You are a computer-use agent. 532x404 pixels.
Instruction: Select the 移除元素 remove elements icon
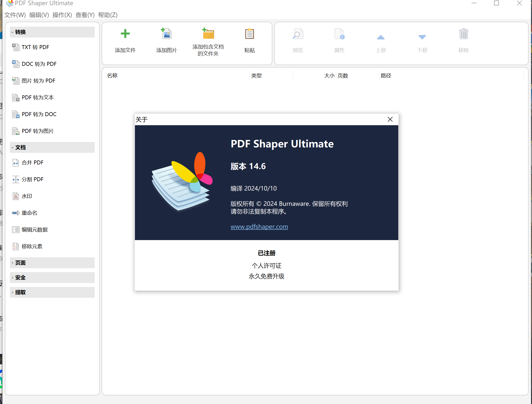[x=16, y=246]
